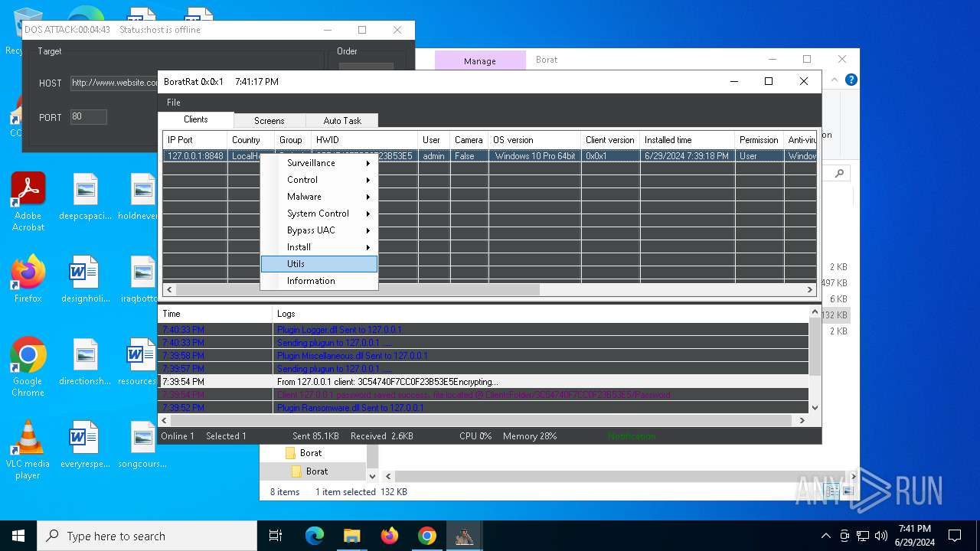Click the Time column header in logs
Viewport: 980px width, 551px height.
point(215,314)
